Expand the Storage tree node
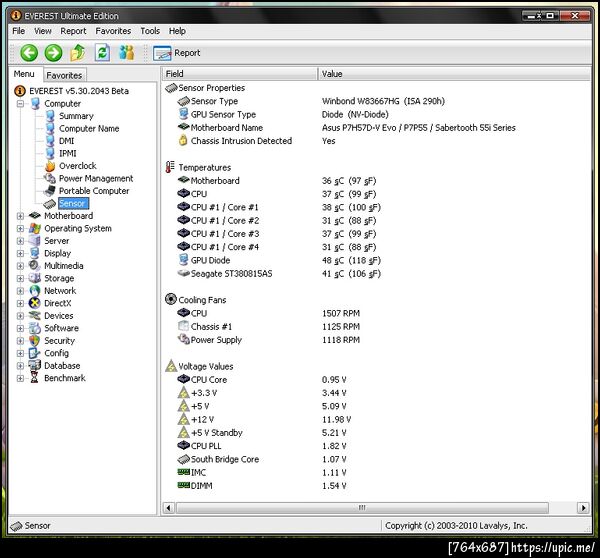 20,278
